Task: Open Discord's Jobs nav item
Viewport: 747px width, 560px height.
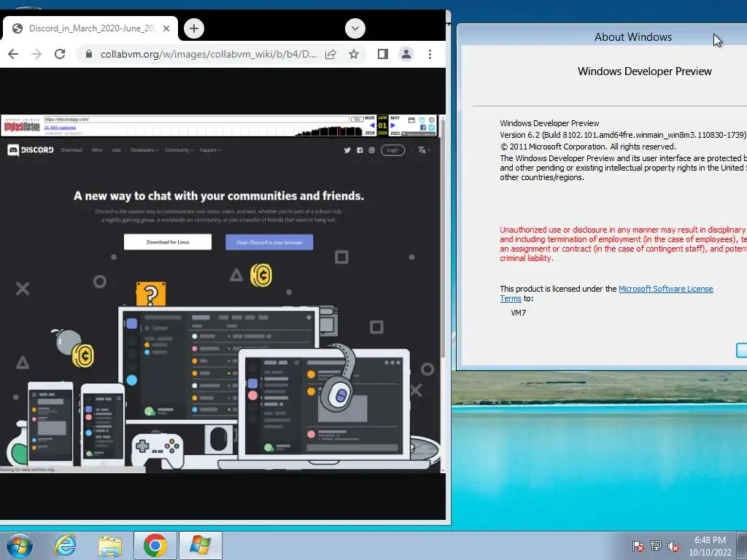Action: coord(116,150)
